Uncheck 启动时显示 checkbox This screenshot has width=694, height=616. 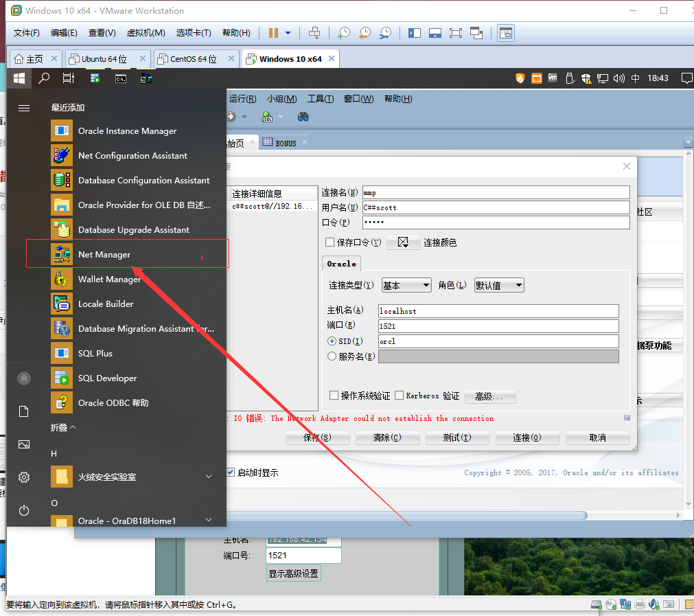(x=231, y=472)
